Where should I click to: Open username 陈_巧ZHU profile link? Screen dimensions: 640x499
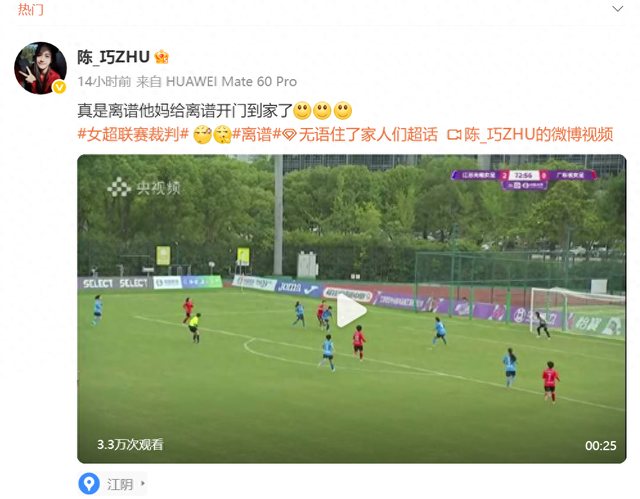[x=113, y=57]
